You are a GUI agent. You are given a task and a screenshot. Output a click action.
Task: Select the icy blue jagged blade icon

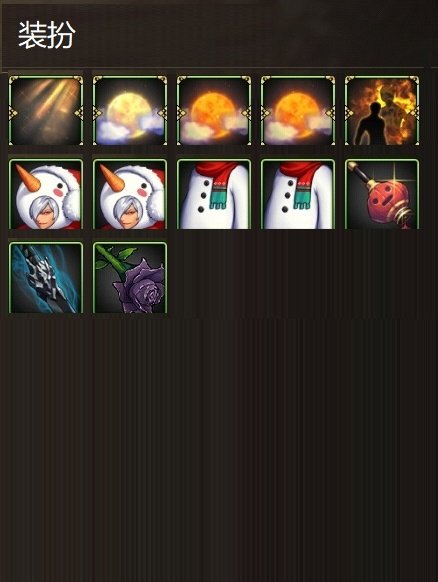coord(46,278)
